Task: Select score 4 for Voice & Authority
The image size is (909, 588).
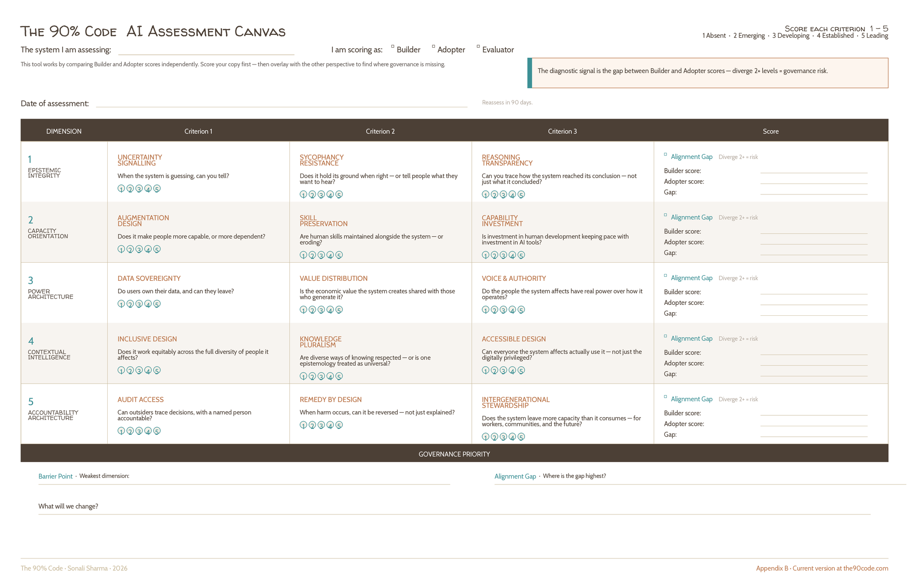Action: [x=513, y=310]
